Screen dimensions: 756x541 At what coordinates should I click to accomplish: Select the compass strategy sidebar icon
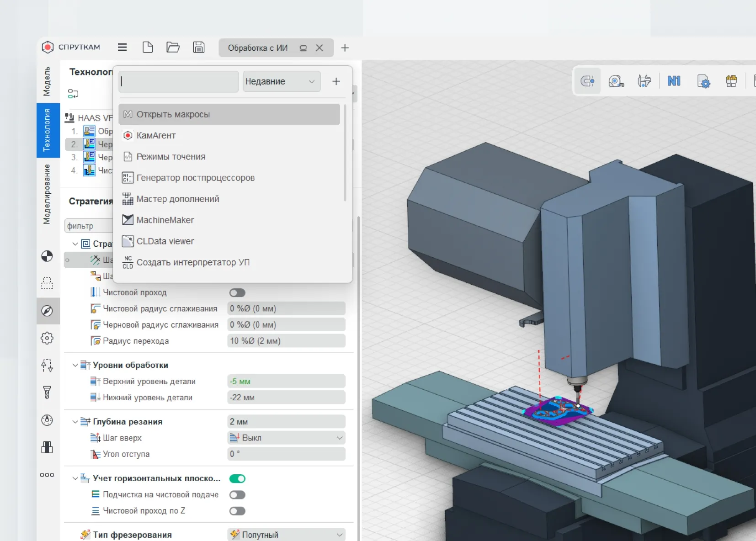coord(48,311)
